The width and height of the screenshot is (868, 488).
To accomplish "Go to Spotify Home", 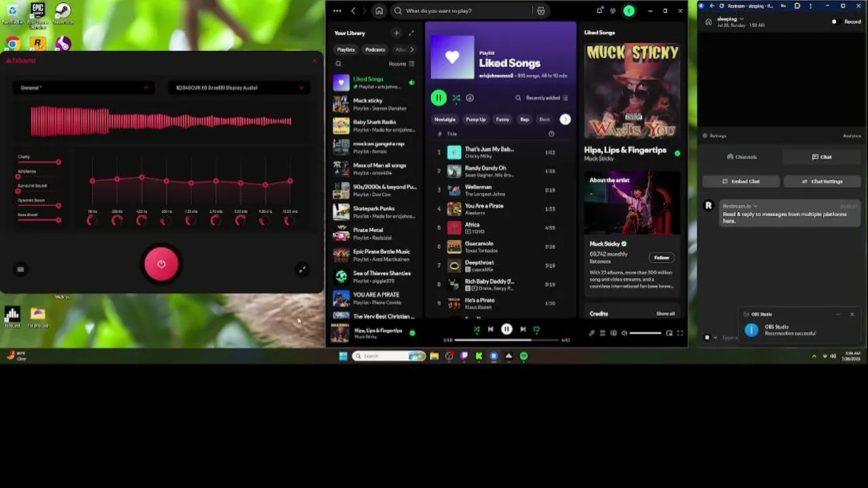I will click(379, 11).
